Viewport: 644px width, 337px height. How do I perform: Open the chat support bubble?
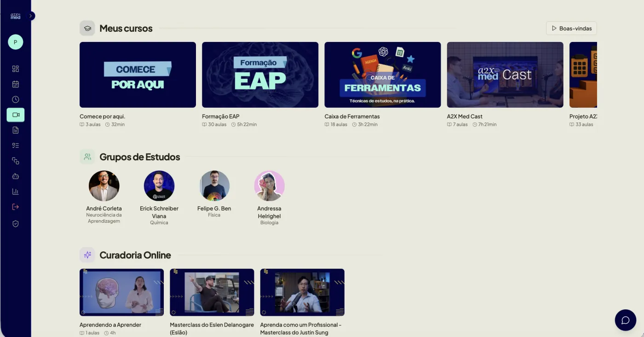click(626, 320)
